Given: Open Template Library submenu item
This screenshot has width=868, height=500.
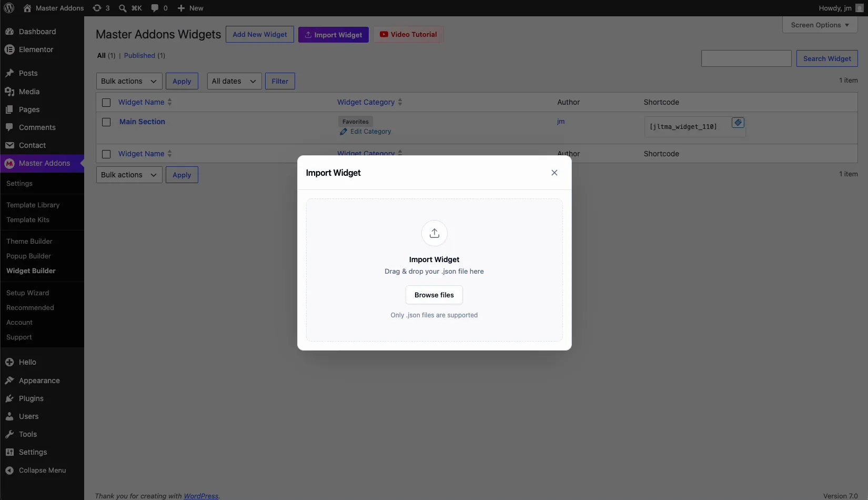Looking at the screenshot, I should (x=33, y=205).
